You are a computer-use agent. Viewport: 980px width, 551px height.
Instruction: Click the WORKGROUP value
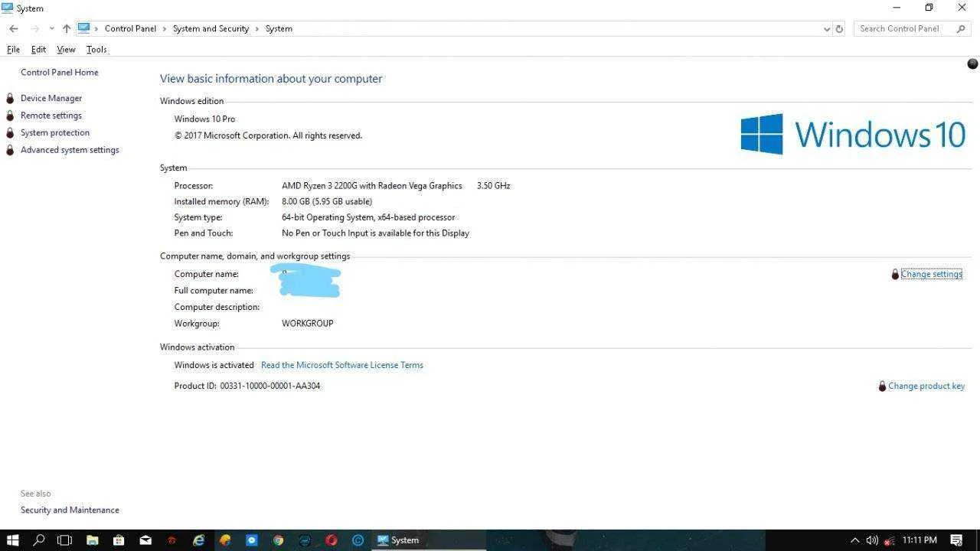tap(308, 324)
